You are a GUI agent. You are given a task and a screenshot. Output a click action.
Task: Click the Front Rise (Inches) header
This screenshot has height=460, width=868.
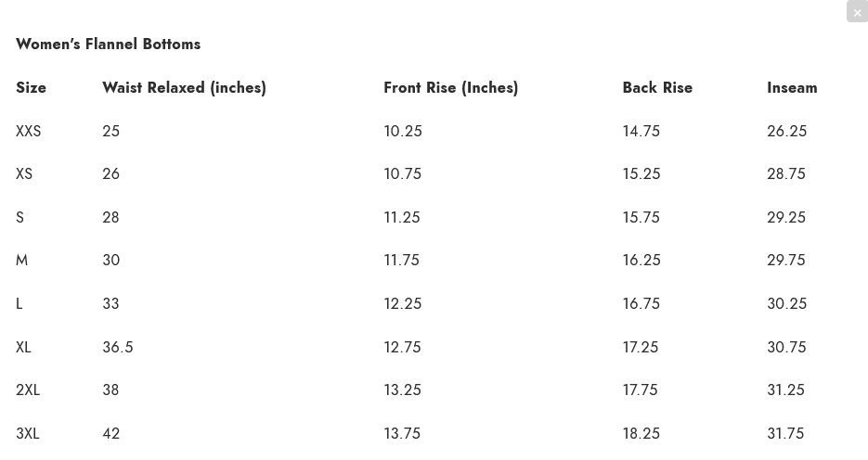click(x=450, y=87)
